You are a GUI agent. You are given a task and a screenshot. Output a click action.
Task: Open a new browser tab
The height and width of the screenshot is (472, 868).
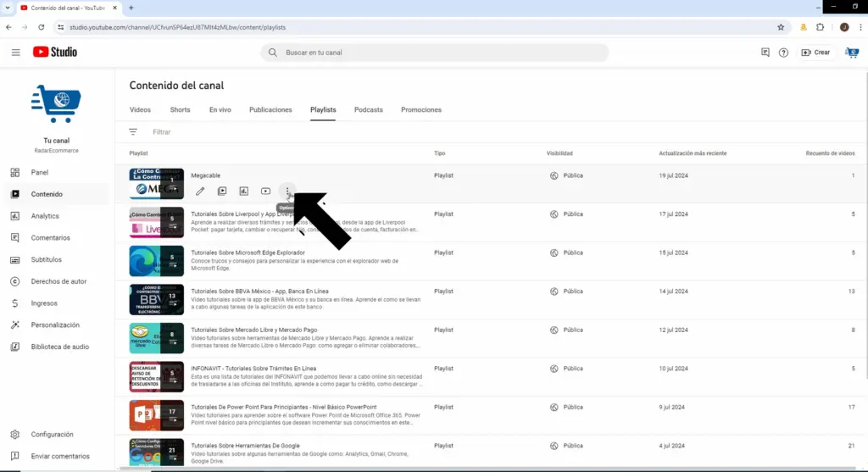click(x=131, y=8)
